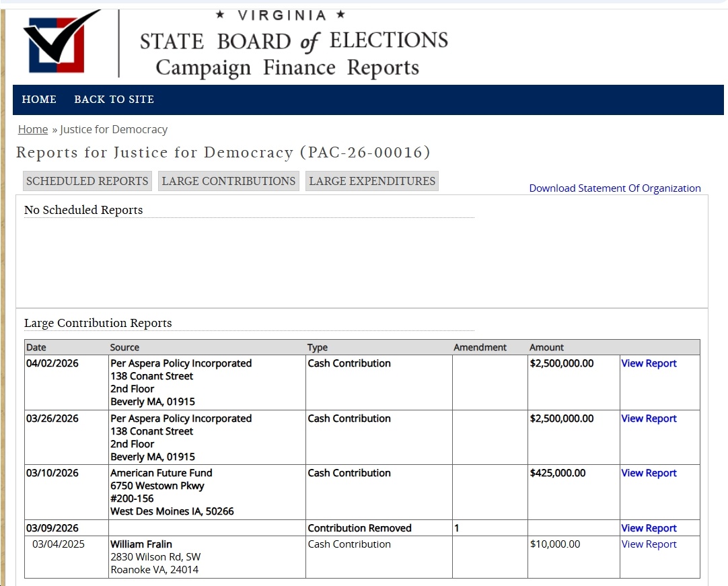The width and height of the screenshot is (728, 586).
Task: Open William Fralin's View Report link
Action: pyautogui.click(x=649, y=544)
